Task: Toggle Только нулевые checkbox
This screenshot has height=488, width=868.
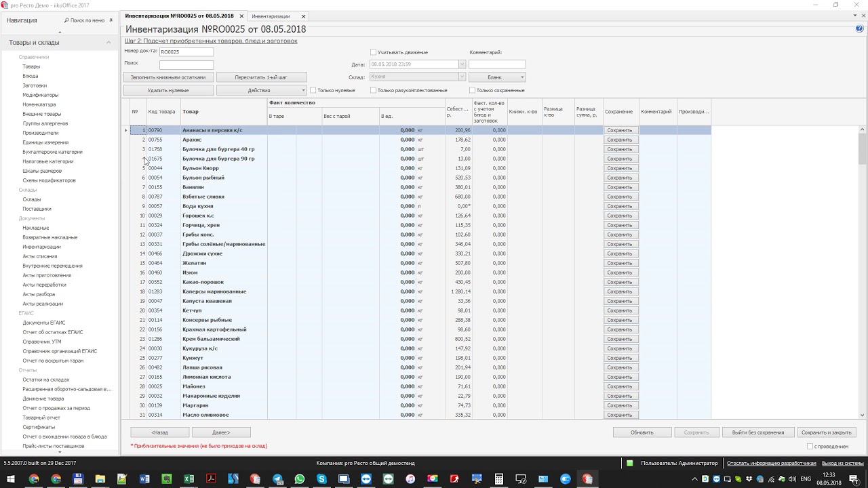Action: (313, 90)
